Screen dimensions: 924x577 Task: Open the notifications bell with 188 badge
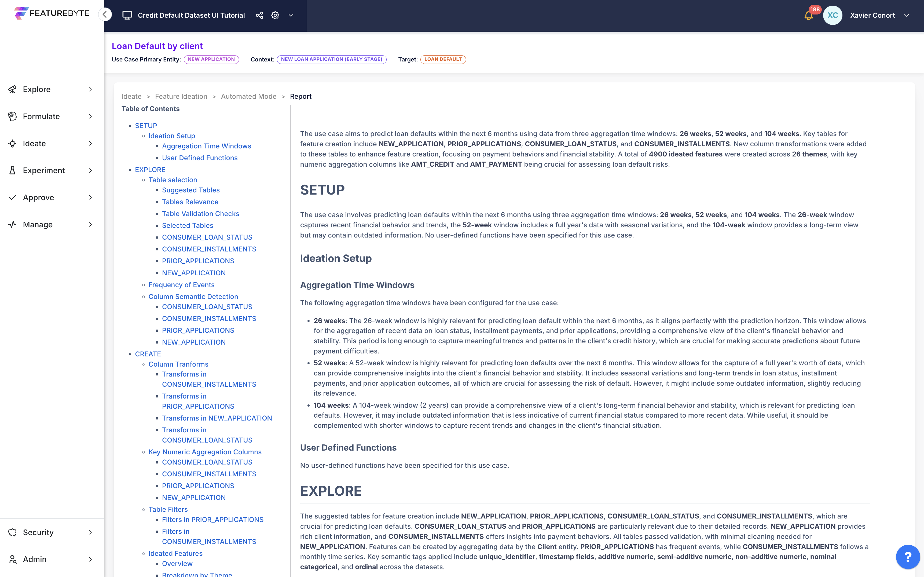(808, 15)
